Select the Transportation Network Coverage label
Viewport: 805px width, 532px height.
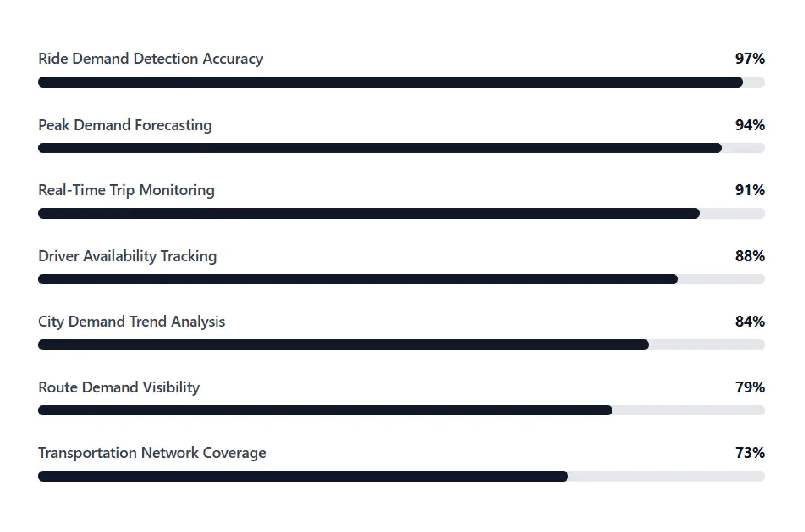click(x=152, y=453)
